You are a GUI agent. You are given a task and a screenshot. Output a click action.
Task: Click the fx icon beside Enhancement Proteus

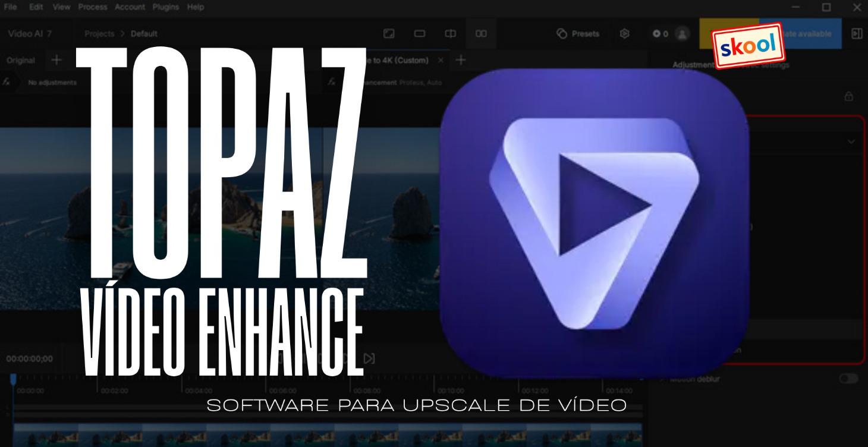pos(332,82)
